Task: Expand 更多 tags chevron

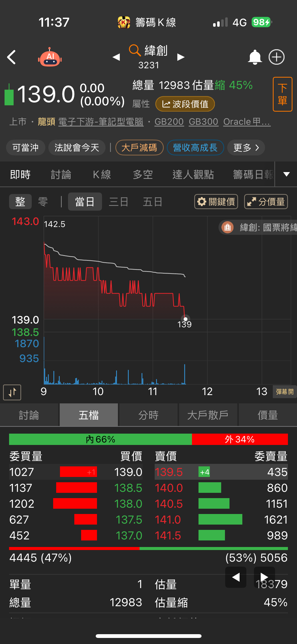Action: pyautogui.click(x=246, y=148)
